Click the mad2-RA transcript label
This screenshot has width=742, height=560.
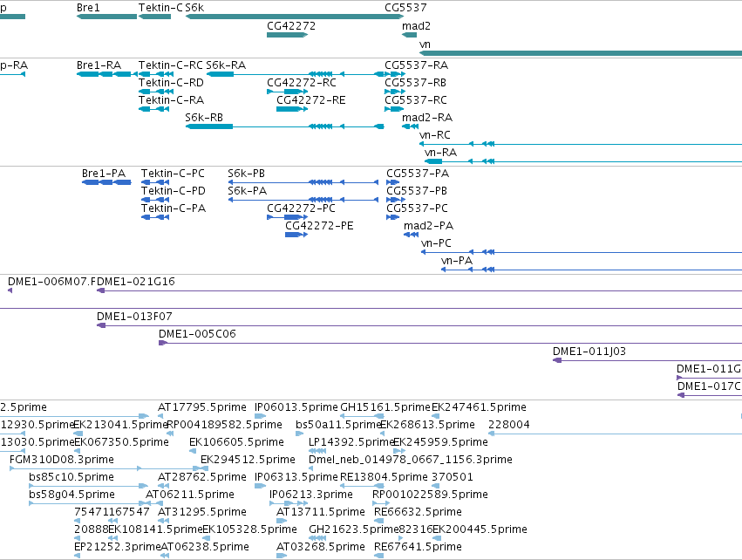click(427, 118)
